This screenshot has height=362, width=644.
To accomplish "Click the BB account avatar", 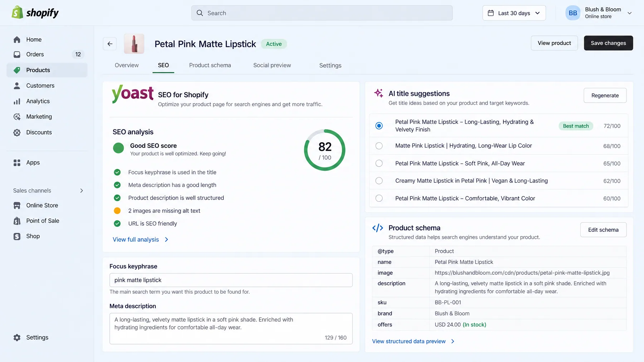I will [x=573, y=13].
